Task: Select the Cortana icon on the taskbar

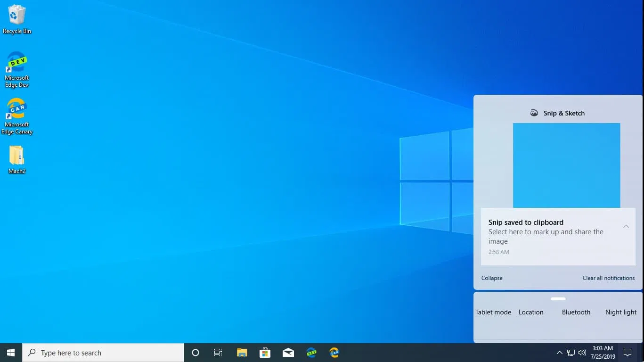Action: point(195,352)
